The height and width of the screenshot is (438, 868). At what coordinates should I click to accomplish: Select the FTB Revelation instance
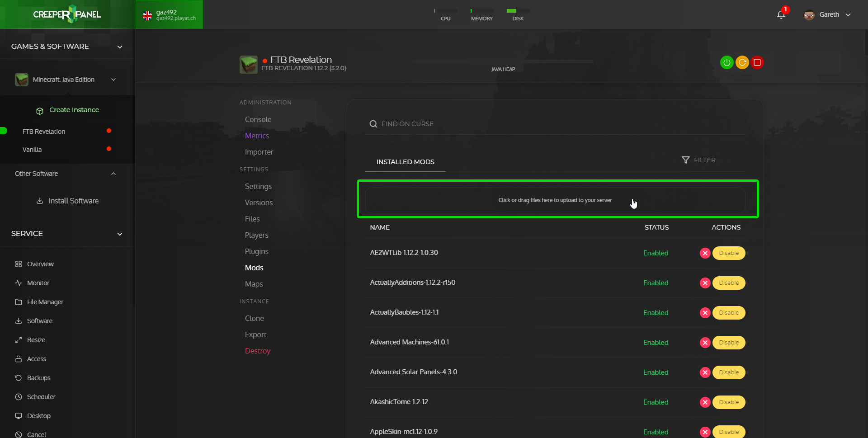pos(44,132)
